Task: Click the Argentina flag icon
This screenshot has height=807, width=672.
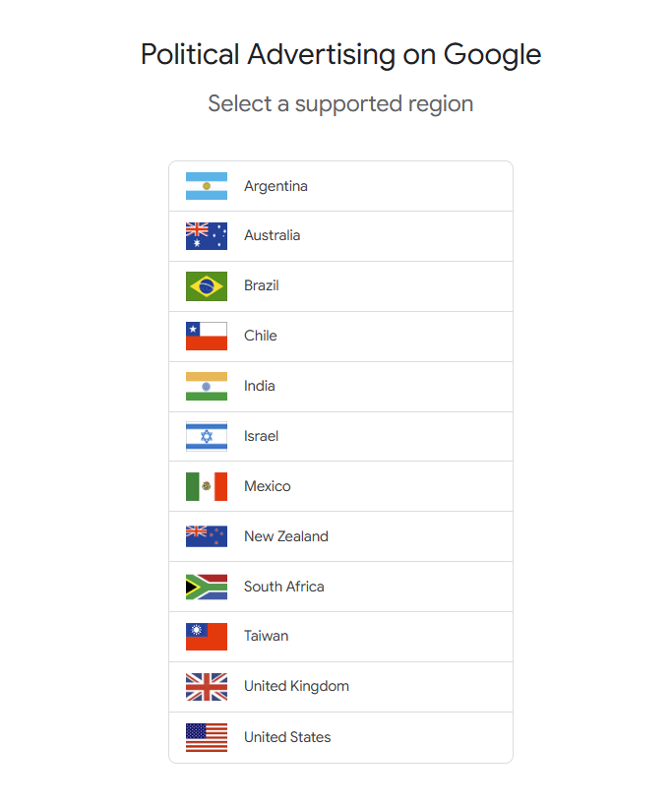Action: pyautogui.click(x=207, y=186)
